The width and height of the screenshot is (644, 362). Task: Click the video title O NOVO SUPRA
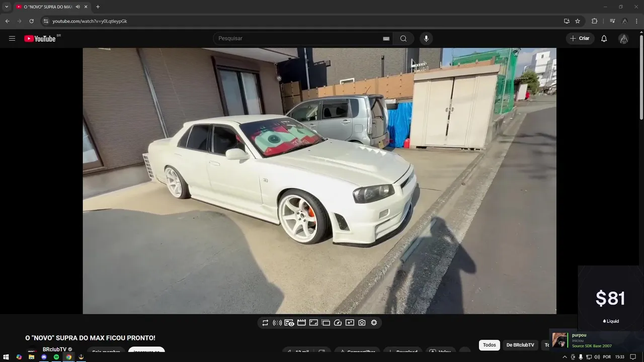(90, 338)
